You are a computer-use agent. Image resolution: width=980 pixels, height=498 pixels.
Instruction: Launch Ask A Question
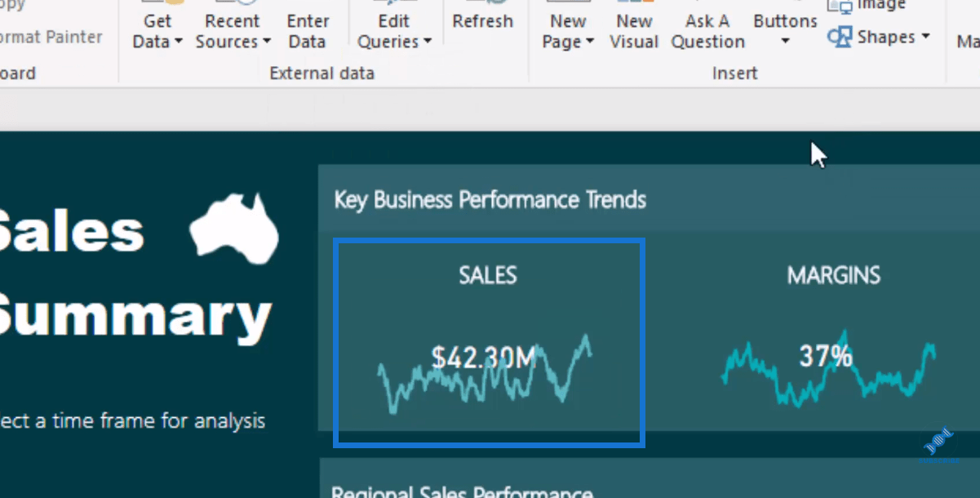[x=707, y=24]
